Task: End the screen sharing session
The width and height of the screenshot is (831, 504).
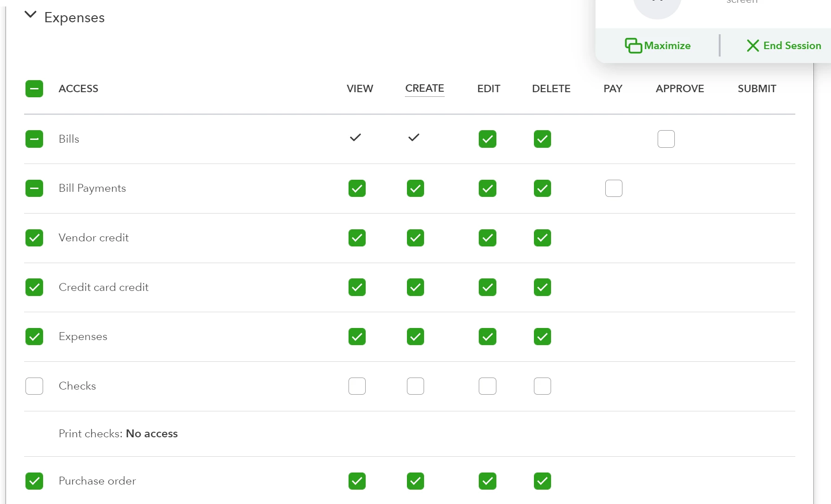Action: (x=784, y=45)
